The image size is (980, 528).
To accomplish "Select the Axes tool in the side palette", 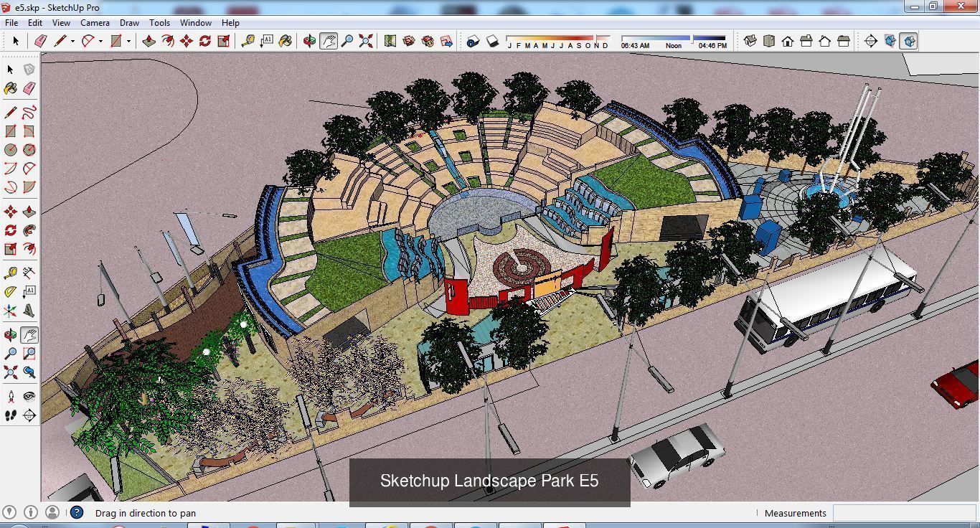I will (10, 310).
